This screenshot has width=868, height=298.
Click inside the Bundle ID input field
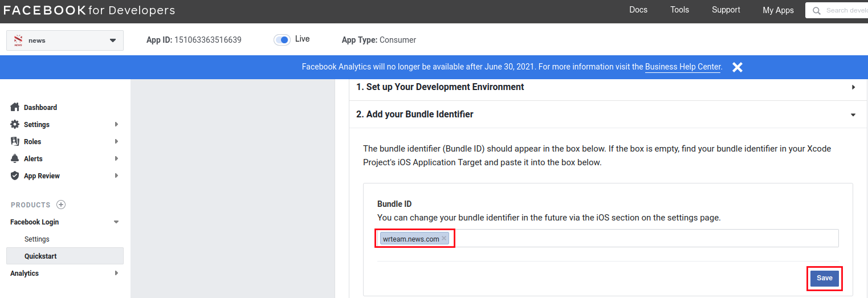click(644, 238)
